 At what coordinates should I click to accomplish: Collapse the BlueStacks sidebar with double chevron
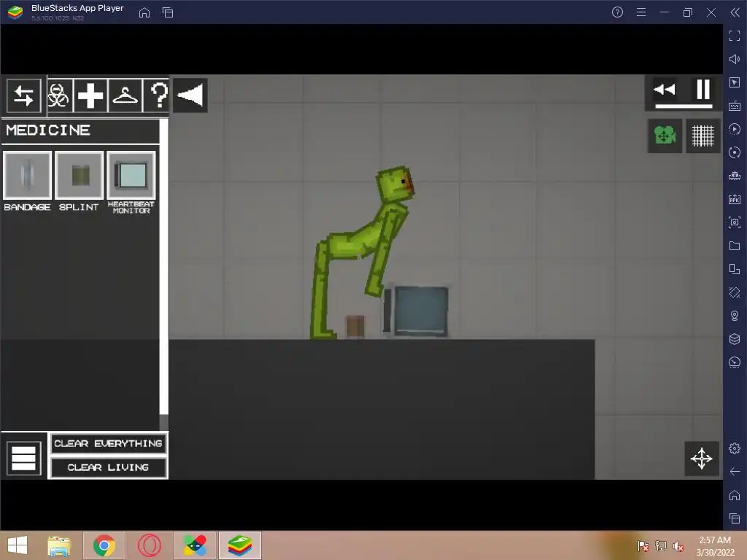(x=735, y=12)
